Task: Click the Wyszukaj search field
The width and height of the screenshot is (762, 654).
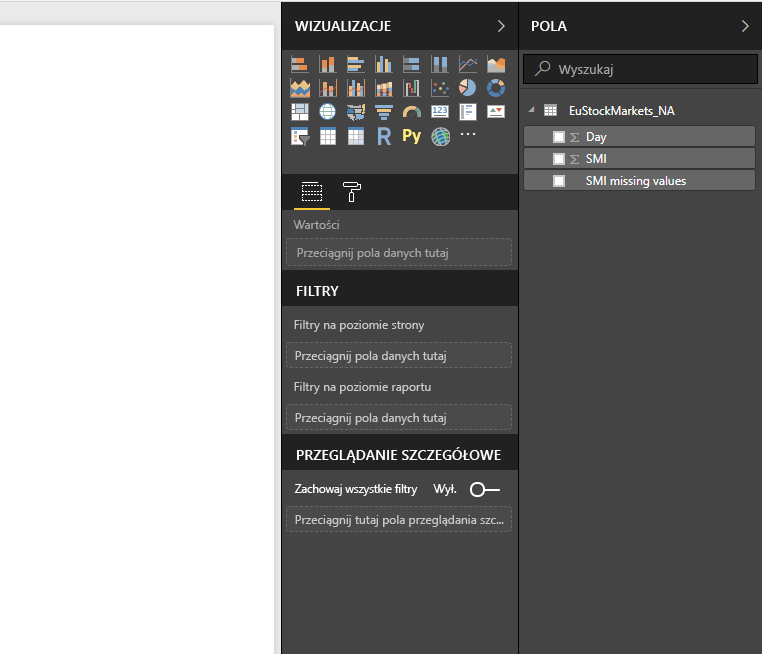Action: (640, 69)
